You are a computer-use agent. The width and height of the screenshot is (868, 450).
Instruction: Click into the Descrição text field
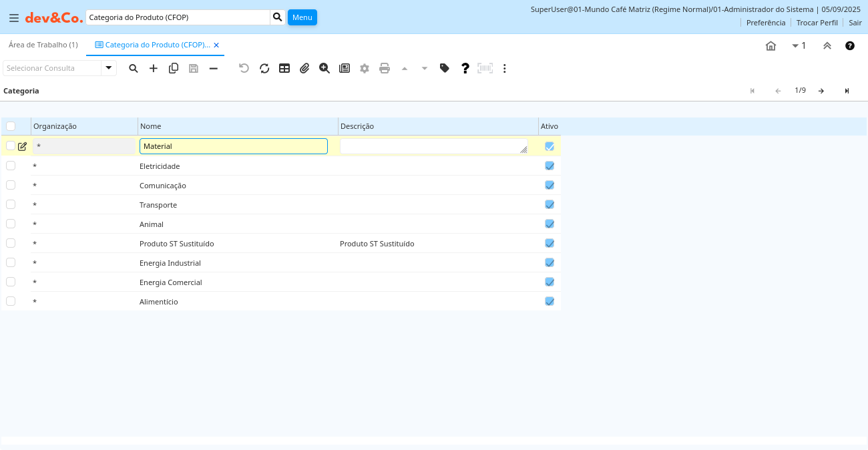point(433,146)
